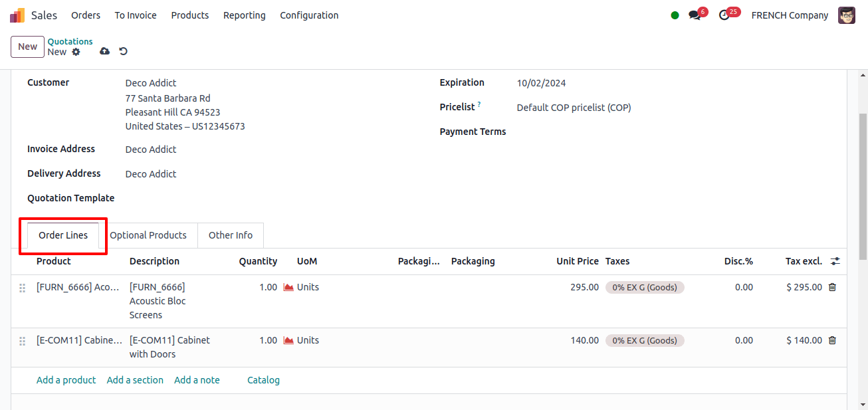The image size is (868, 410).
Task: Click the Units UoM on E-COM11 row
Action: click(308, 340)
